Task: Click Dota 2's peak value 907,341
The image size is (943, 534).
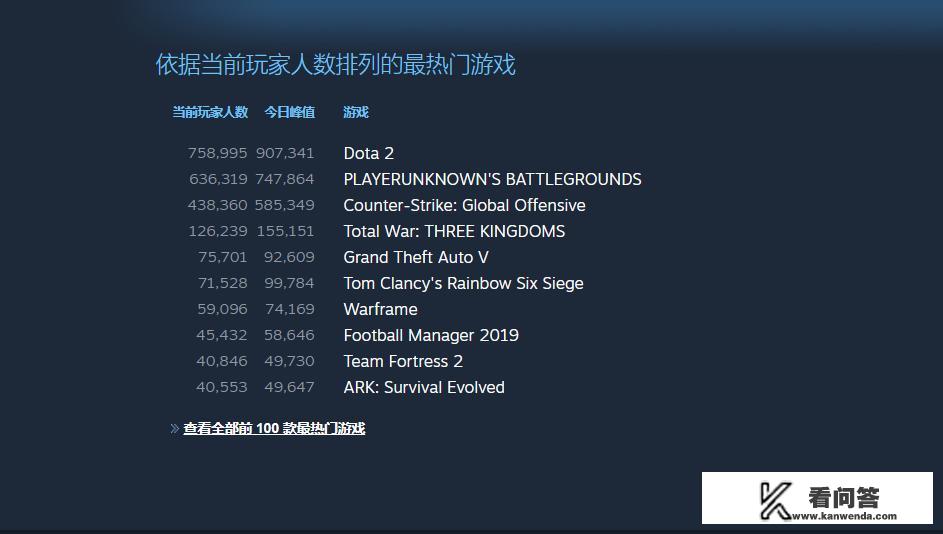Action: point(285,153)
